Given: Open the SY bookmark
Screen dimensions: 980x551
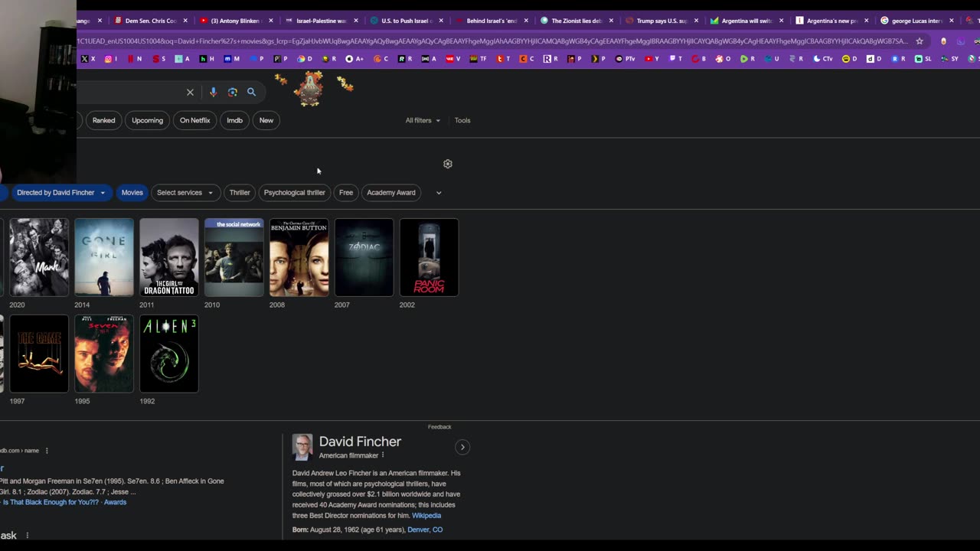Looking at the screenshot, I should click(949, 59).
